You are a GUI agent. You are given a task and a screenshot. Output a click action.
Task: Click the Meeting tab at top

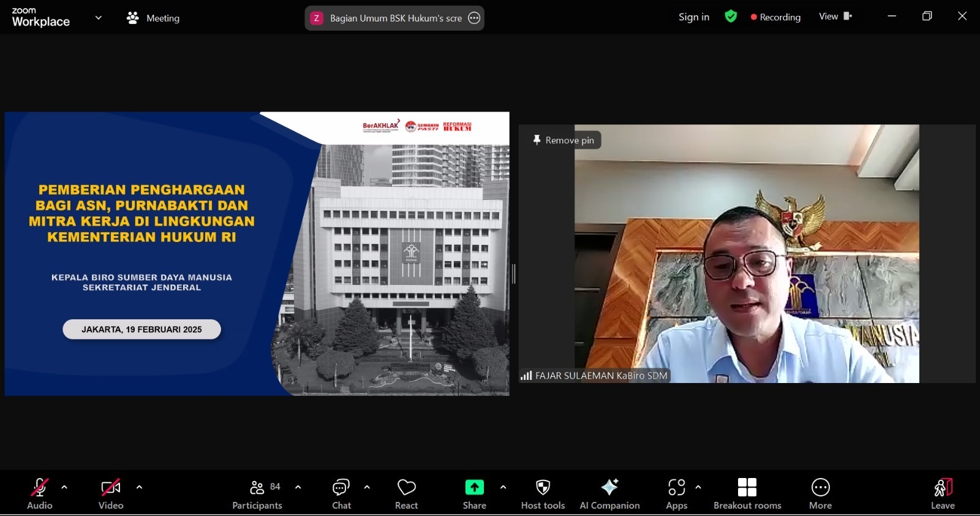pyautogui.click(x=153, y=18)
